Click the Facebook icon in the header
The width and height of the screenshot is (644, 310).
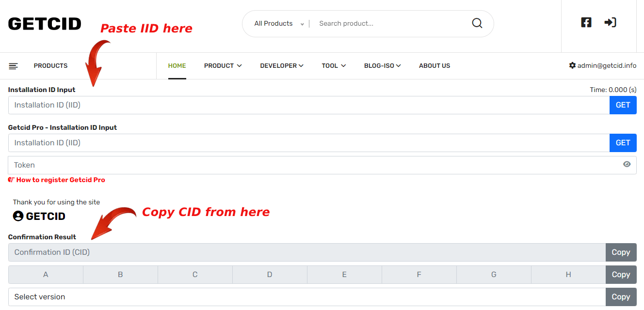586,22
